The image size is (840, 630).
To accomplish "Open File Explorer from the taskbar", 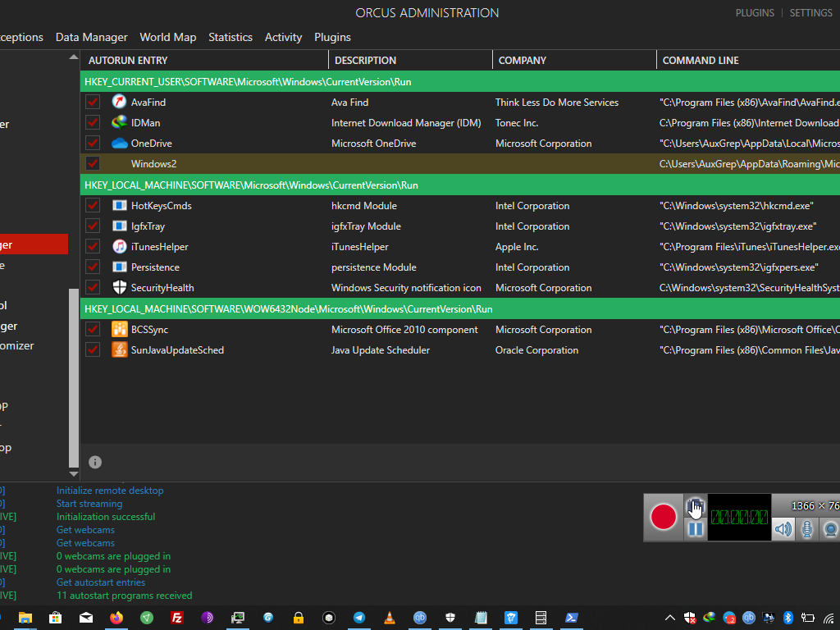I will 25,618.
